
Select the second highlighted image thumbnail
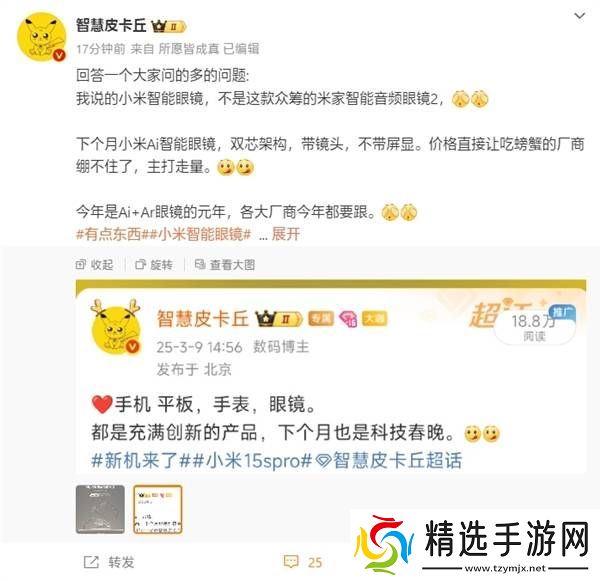click(158, 509)
